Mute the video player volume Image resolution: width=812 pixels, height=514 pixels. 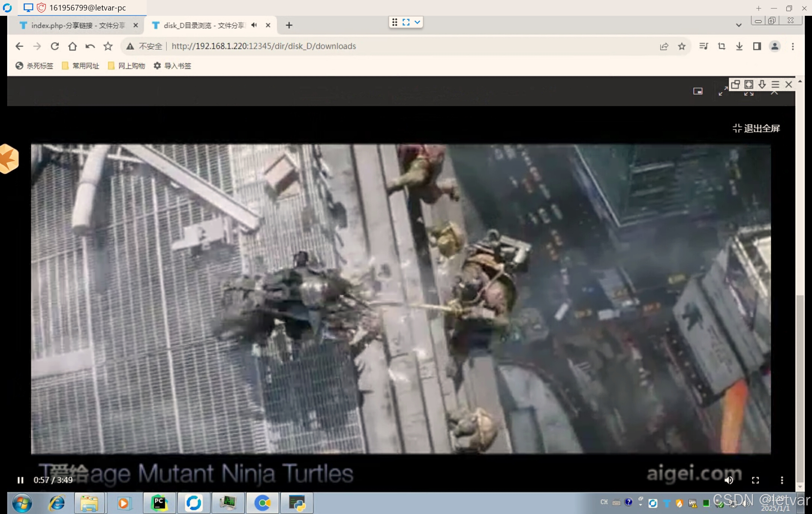pos(729,480)
